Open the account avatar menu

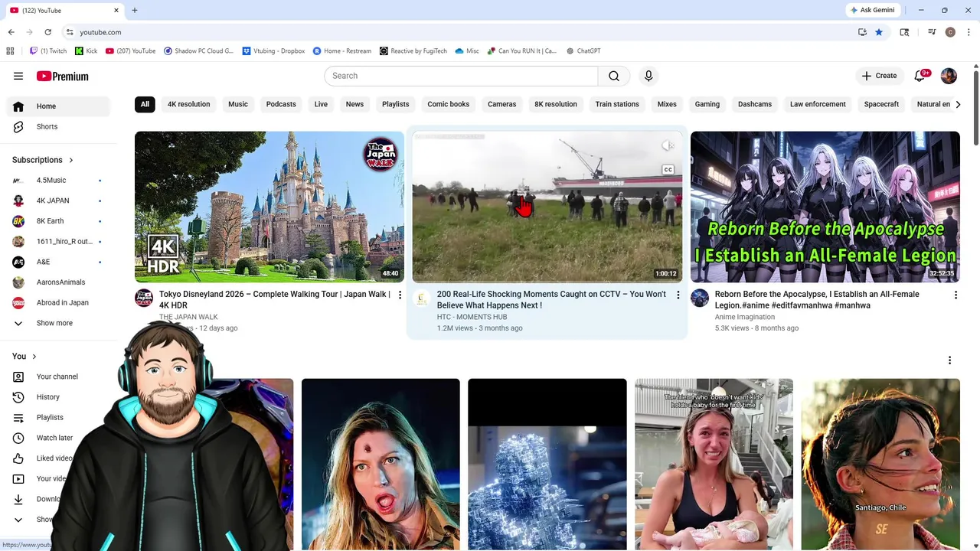pos(949,76)
